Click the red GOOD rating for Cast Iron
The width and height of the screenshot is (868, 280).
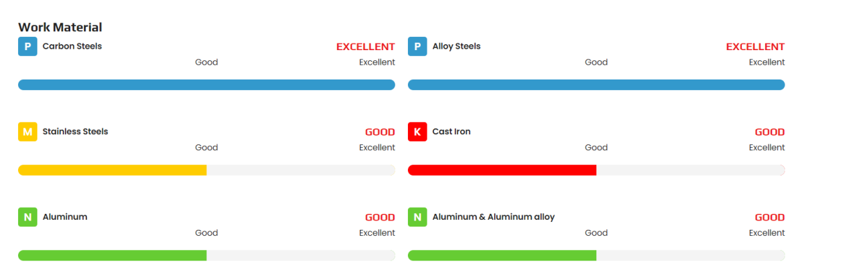[x=769, y=132]
